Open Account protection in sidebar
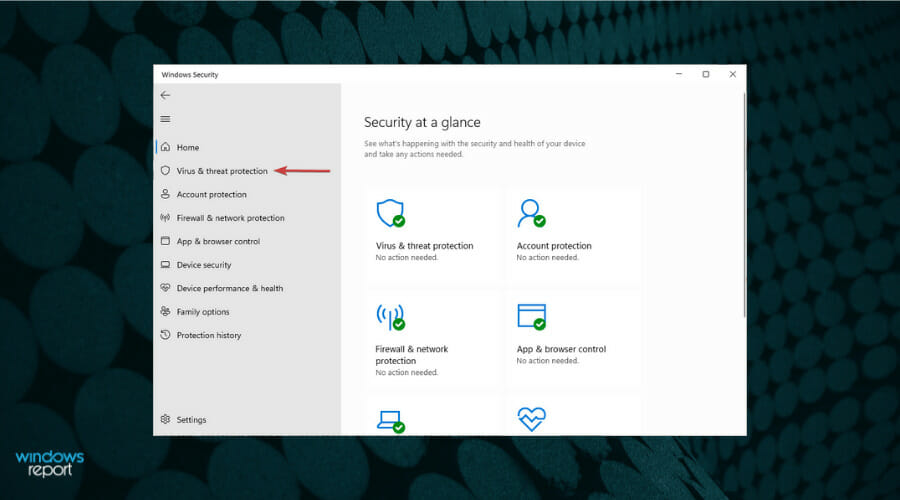This screenshot has height=500, width=900. click(x=212, y=195)
